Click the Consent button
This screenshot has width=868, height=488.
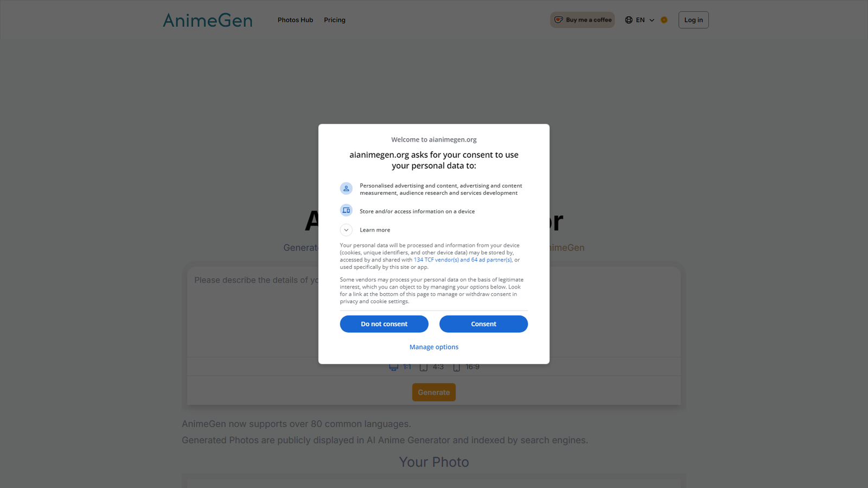click(483, 324)
